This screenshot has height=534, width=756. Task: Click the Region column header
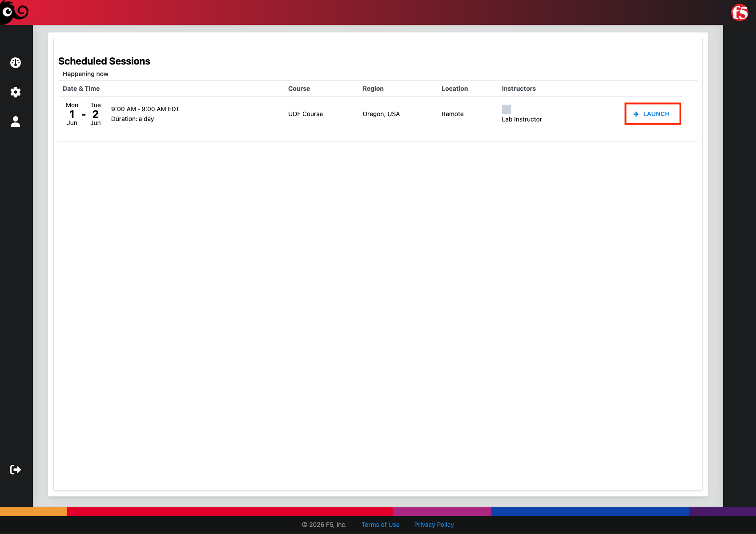click(x=373, y=89)
